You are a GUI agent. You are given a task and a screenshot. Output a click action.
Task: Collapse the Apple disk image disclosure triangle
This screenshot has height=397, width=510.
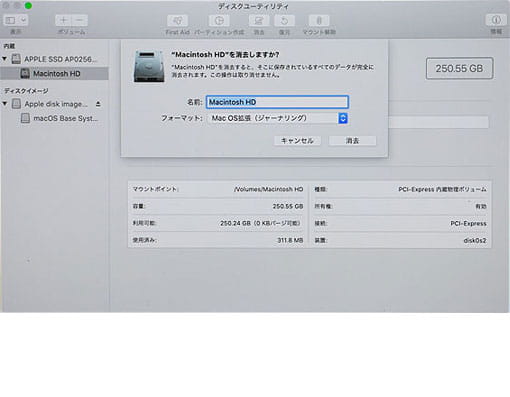pyautogui.click(x=5, y=103)
